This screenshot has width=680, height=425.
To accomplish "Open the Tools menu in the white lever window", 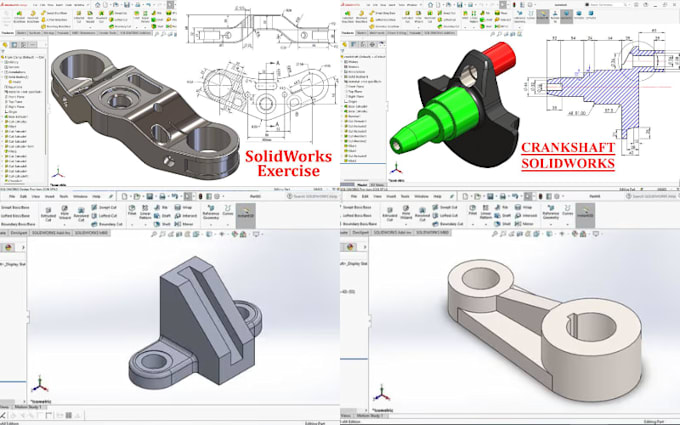I will click(405, 197).
